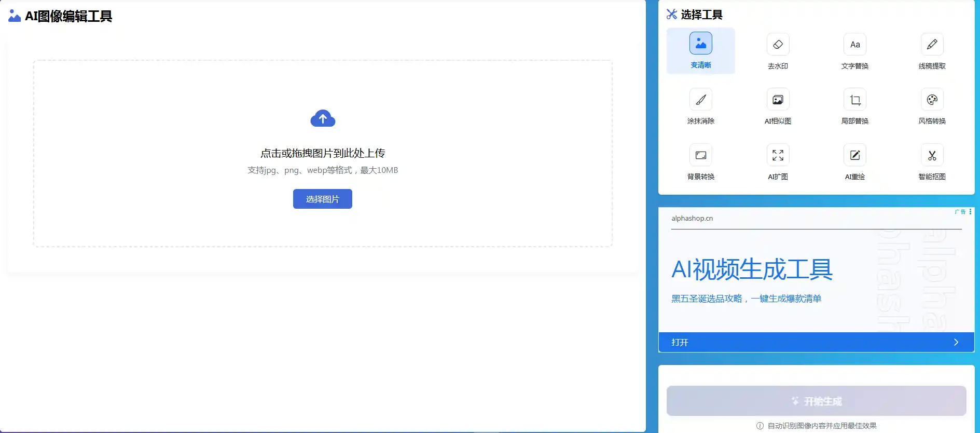Click the AI视频生成工具 ad headline
Image resolution: width=980 pixels, height=433 pixels.
click(752, 269)
